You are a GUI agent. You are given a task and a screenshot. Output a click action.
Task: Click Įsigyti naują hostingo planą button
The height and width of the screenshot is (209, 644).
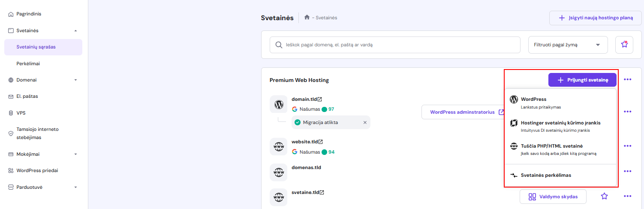[x=595, y=18]
